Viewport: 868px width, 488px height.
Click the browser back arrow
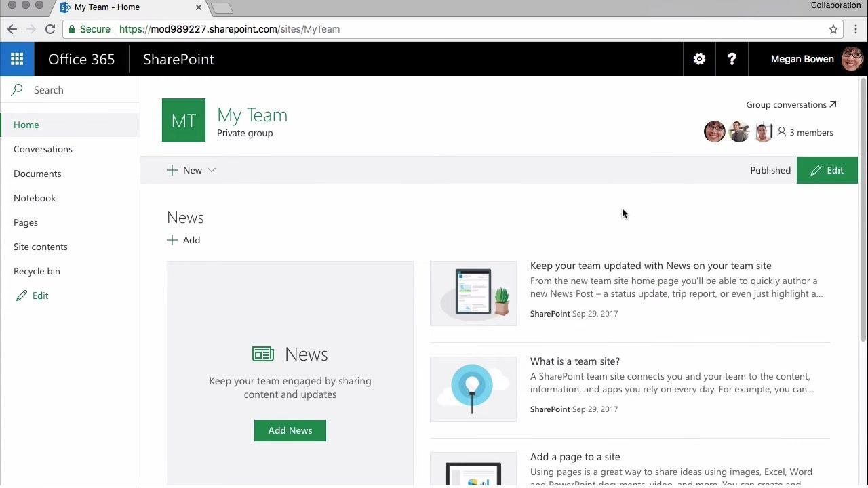[x=12, y=29]
